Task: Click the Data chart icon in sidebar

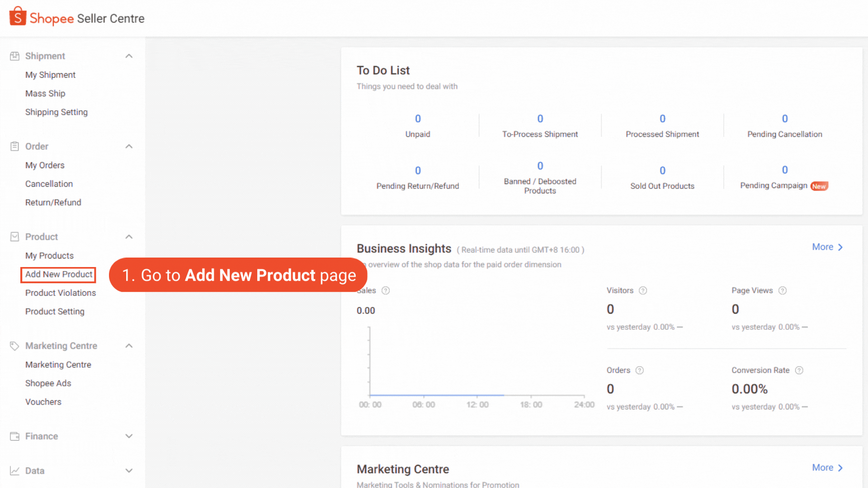Action: [14, 470]
